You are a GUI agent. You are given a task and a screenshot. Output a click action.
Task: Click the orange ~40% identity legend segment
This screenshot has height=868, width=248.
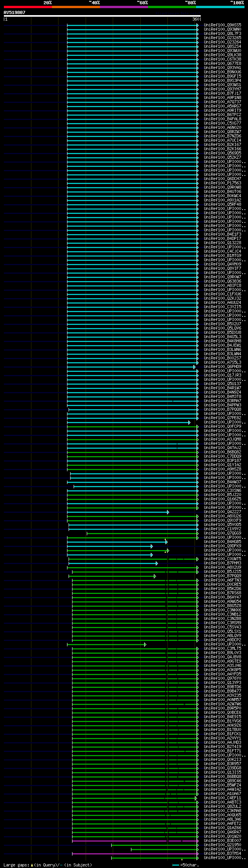click(x=76, y=7)
